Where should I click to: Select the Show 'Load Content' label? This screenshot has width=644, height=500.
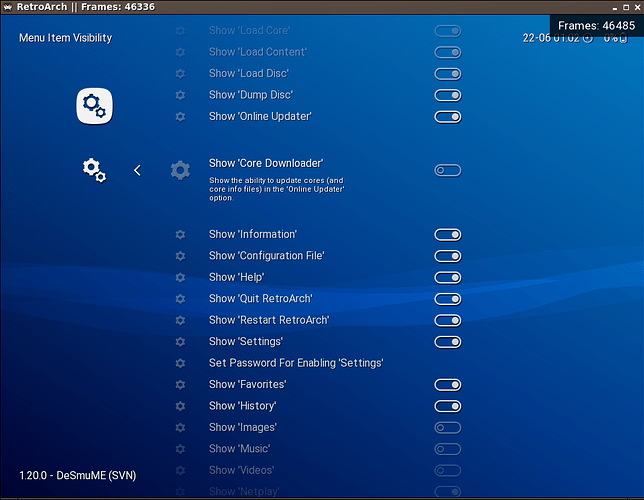[258, 52]
